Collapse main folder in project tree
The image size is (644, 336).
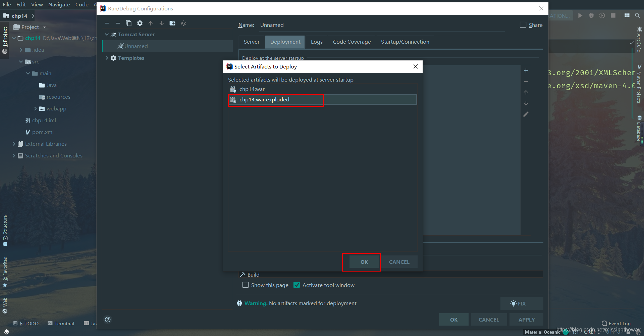(28, 73)
